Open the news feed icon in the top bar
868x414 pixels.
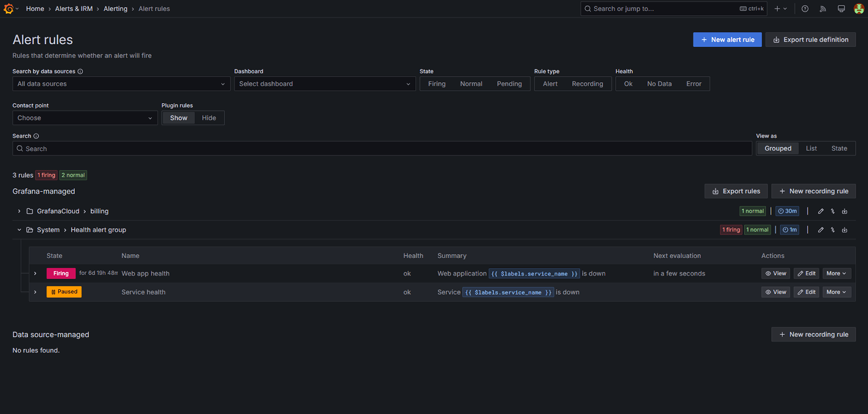(x=823, y=9)
